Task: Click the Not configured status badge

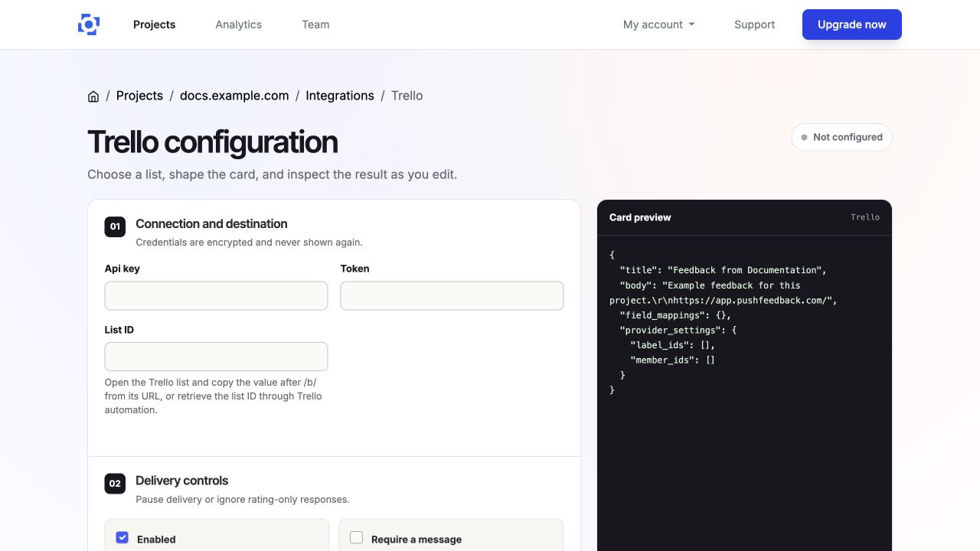Action: pos(841,137)
